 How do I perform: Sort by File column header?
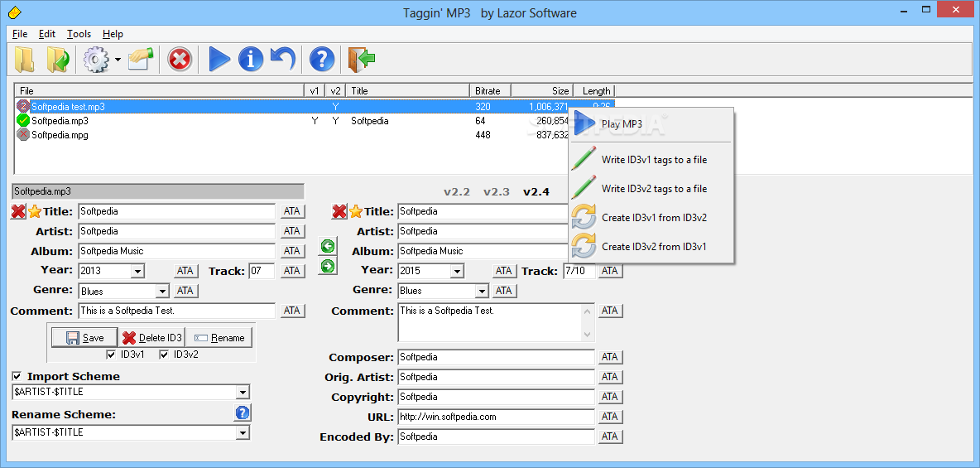point(159,91)
